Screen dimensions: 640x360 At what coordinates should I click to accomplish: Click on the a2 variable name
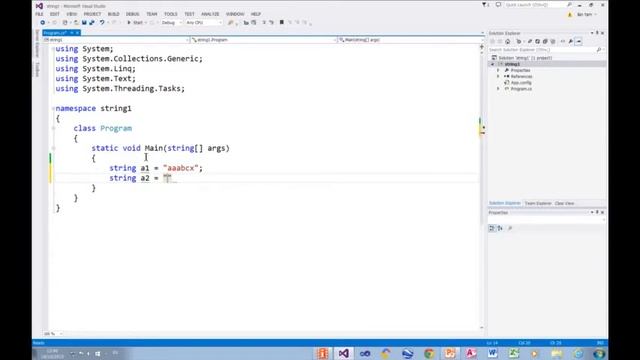145,178
